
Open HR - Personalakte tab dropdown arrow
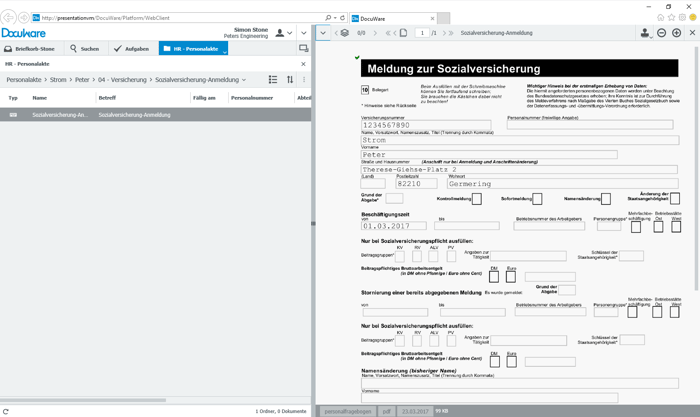[225, 52]
